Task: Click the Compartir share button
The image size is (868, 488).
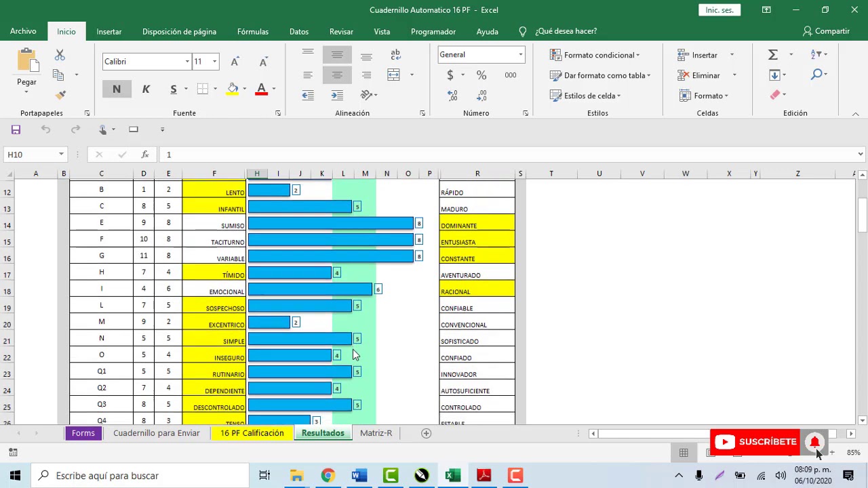Action: pos(825,31)
